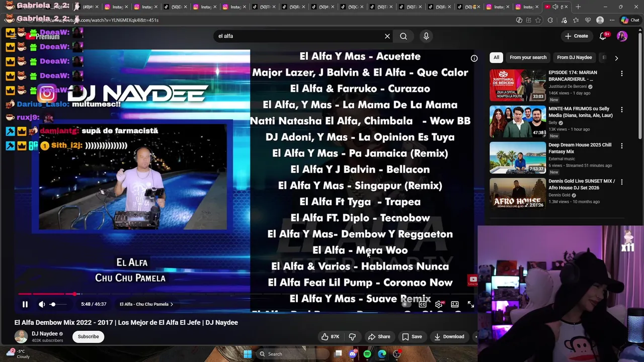Open the Create menu

click(577, 36)
